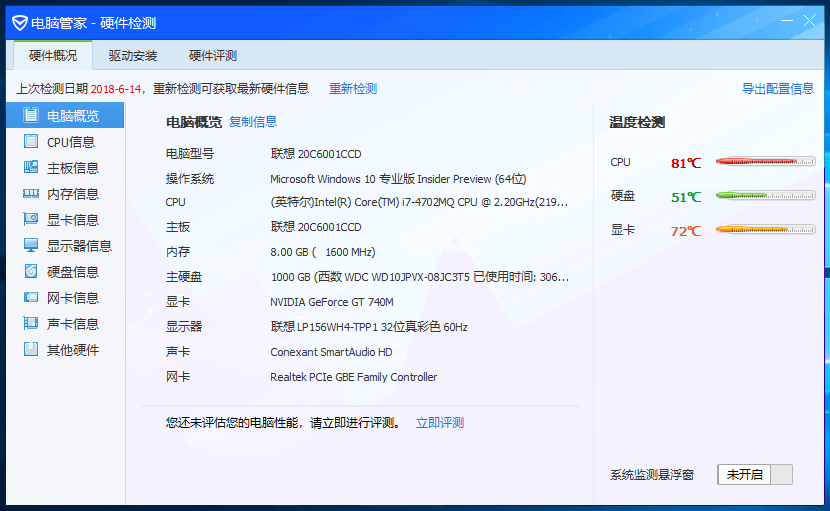The width and height of the screenshot is (830, 511).
Task: Click the 联想 LP156WH4-TPP1 display value
Action: [x=369, y=327]
